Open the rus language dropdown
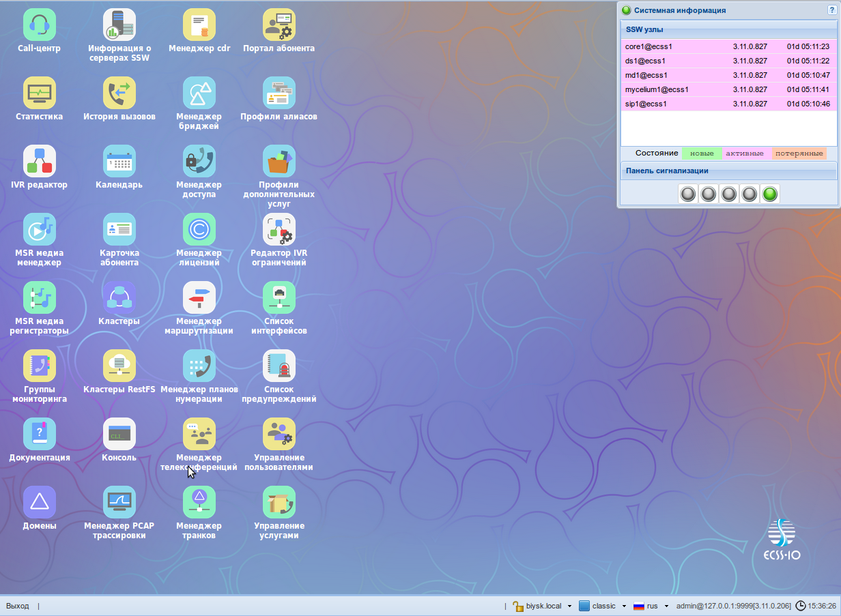 [x=651, y=606]
